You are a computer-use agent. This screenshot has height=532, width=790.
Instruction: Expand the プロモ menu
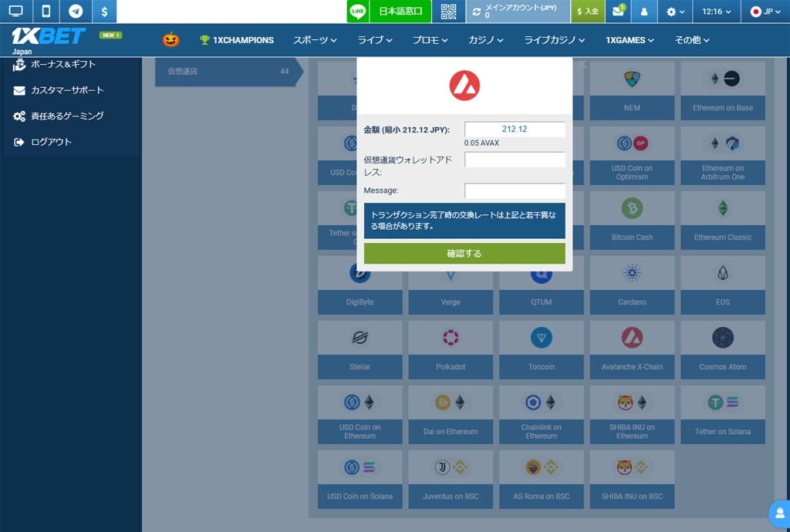click(430, 40)
